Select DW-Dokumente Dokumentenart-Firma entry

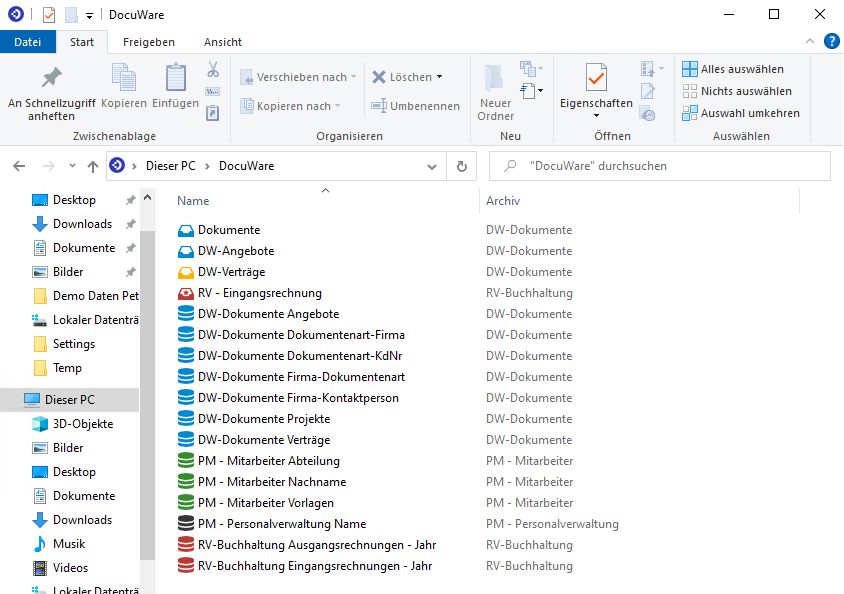pyautogui.click(x=301, y=335)
